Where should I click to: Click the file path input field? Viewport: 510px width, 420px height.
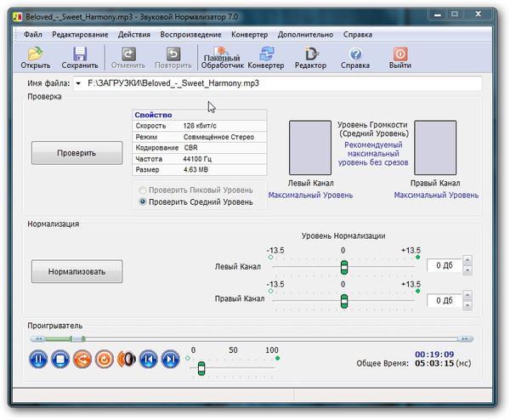tap(280, 84)
